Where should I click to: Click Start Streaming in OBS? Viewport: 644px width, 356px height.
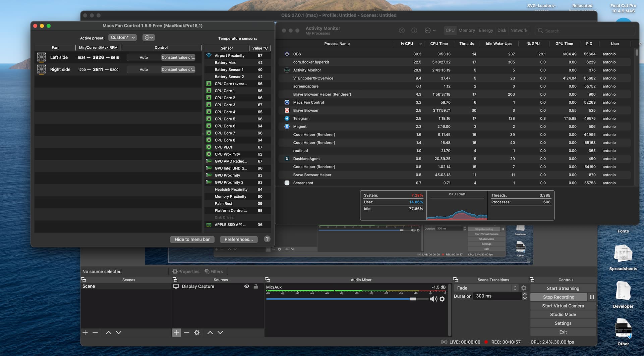point(563,288)
